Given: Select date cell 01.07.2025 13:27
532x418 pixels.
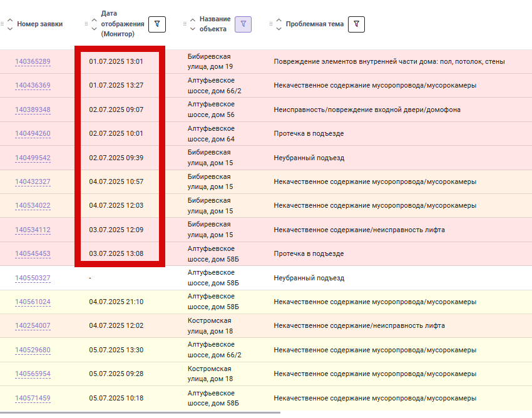Looking at the screenshot, I should [116, 85].
